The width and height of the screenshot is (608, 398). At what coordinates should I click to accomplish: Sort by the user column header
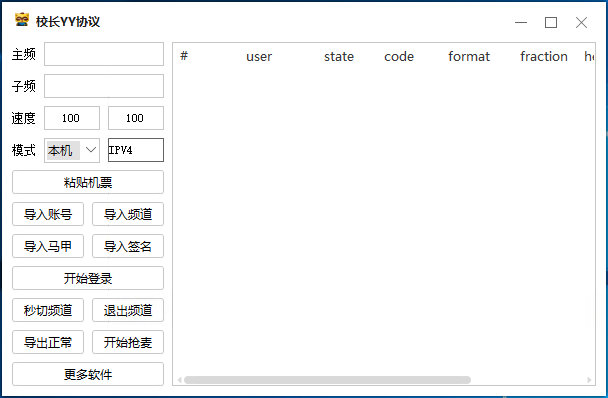point(259,57)
